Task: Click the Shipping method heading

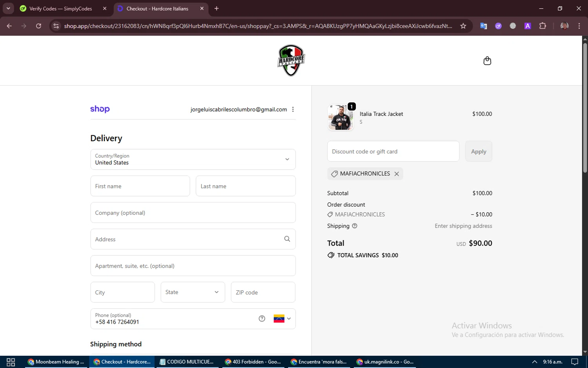Action: (x=116, y=344)
